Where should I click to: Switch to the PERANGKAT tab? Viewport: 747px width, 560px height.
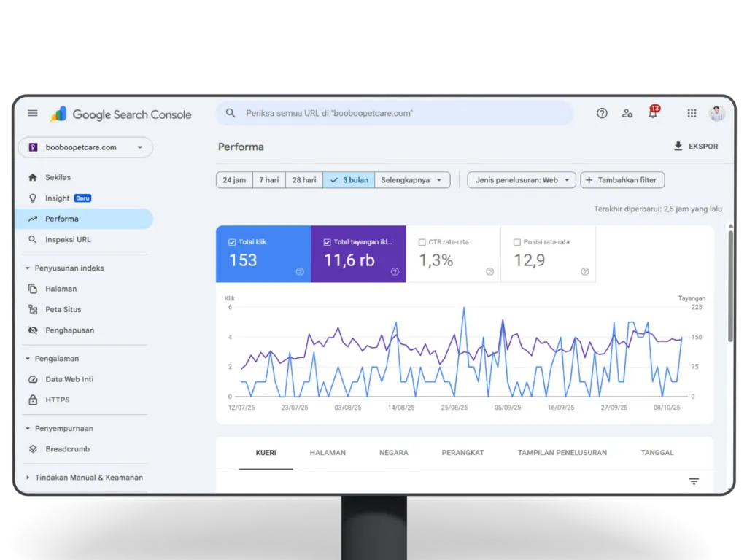[462, 453]
